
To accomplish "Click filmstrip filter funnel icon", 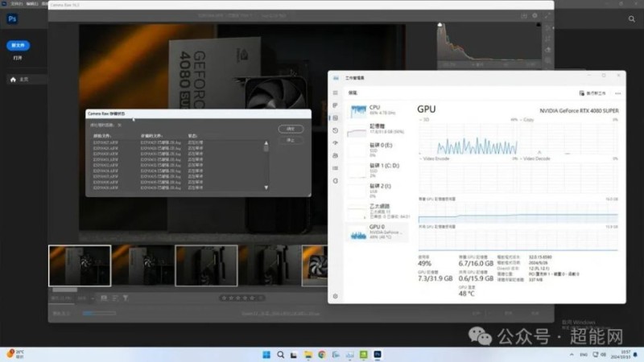I will pos(126,298).
